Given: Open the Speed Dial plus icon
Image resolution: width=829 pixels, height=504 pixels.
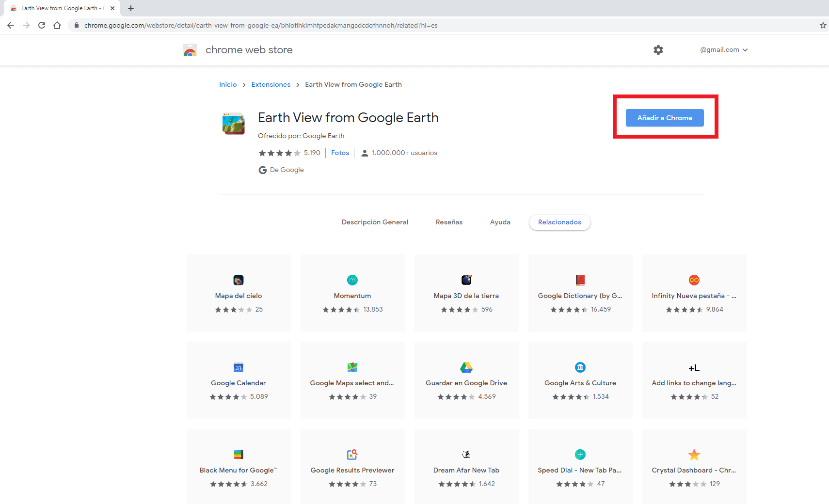Looking at the screenshot, I should pos(580,455).
